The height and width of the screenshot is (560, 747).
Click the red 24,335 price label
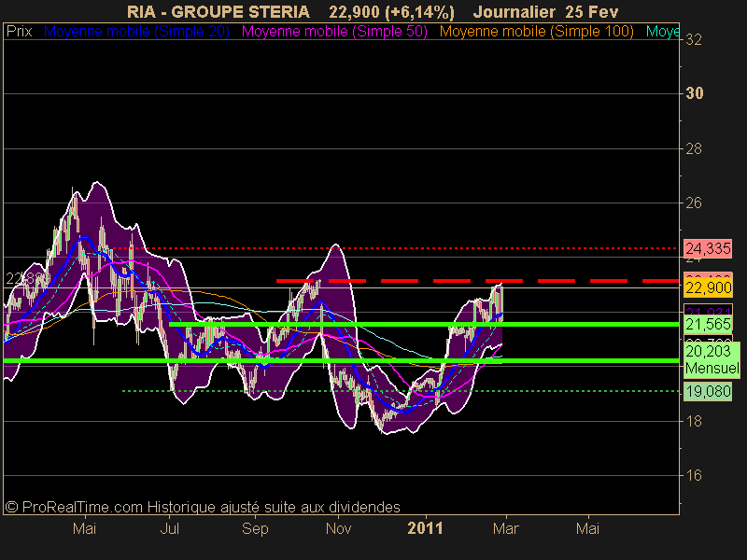708,248
